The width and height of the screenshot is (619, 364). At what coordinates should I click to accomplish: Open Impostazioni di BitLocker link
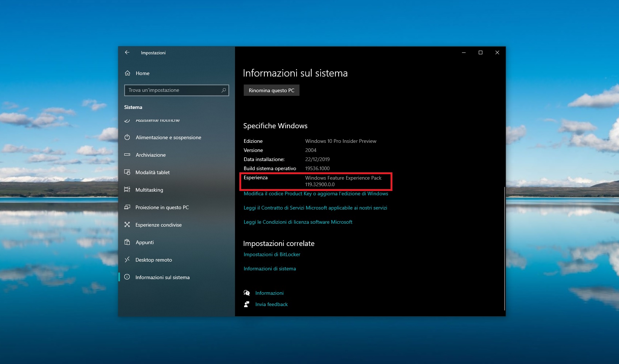click(x=272, y=254)
